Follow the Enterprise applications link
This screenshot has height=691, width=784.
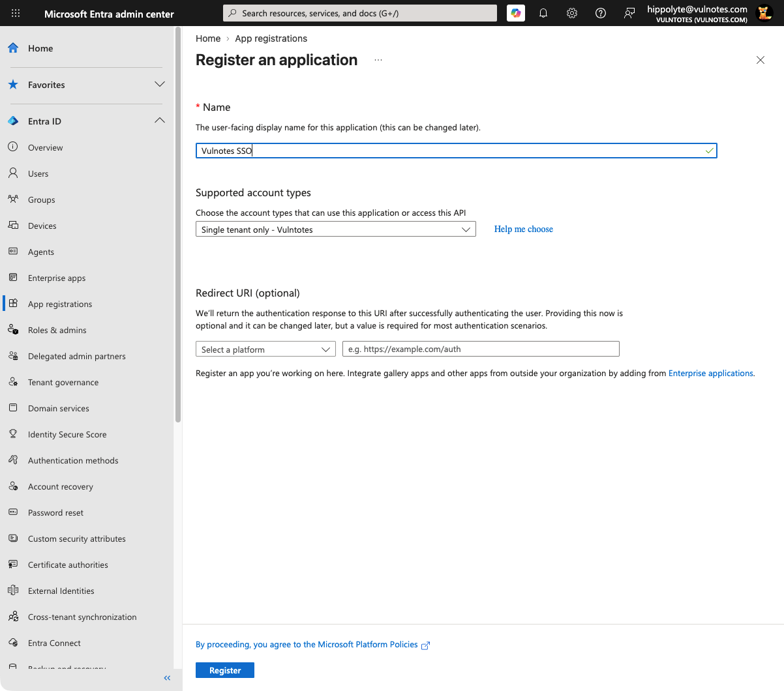tap(711, 373)
